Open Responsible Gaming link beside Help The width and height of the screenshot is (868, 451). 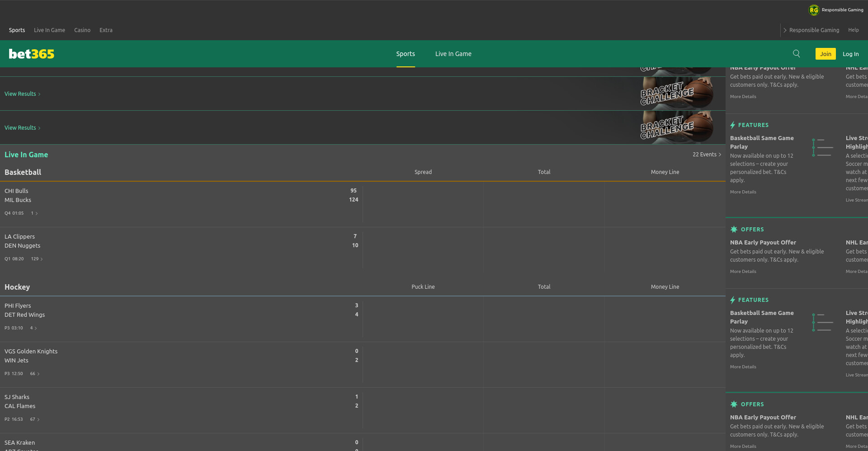click(x=814, y=30)
